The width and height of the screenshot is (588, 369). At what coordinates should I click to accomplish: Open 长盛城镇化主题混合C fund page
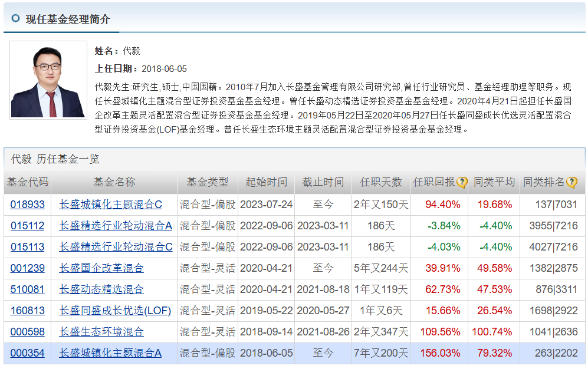click(111, 205)
